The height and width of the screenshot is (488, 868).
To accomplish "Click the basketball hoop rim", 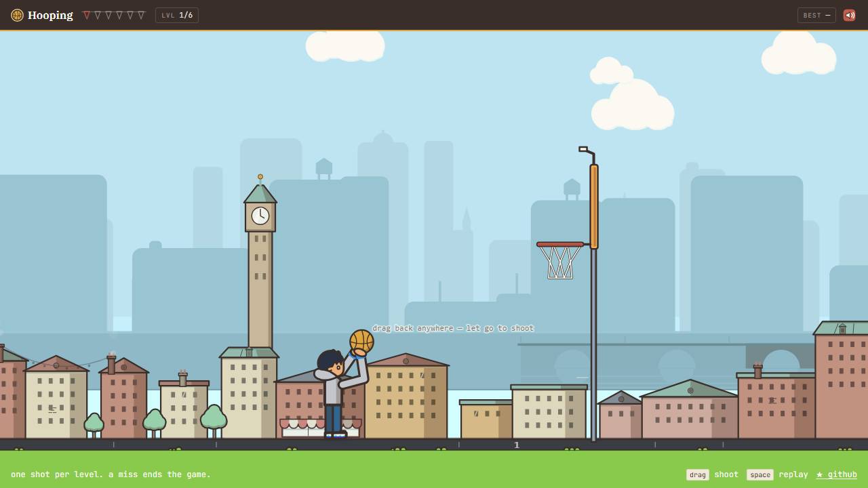I will [x=560, y=245].
